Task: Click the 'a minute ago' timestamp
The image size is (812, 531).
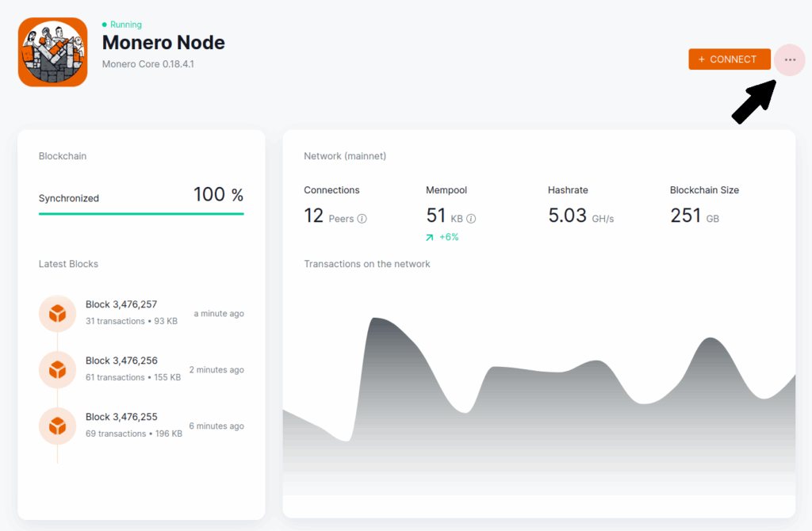Action: 219,314
